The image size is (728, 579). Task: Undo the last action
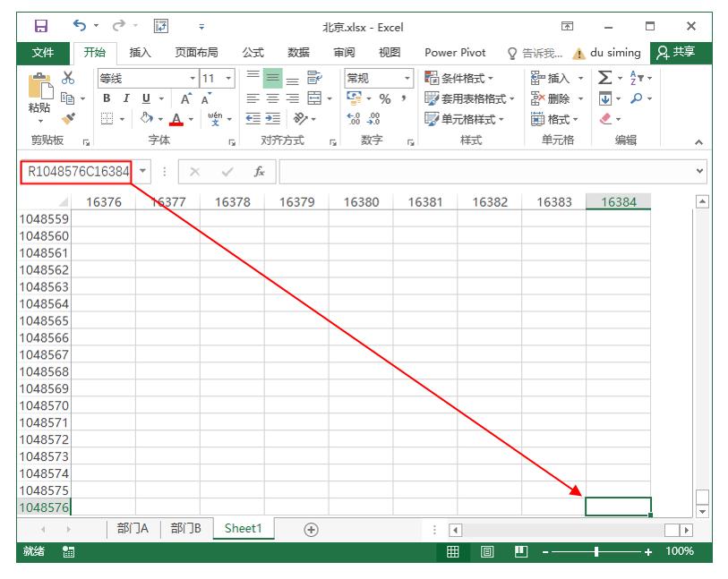[80, 26]
